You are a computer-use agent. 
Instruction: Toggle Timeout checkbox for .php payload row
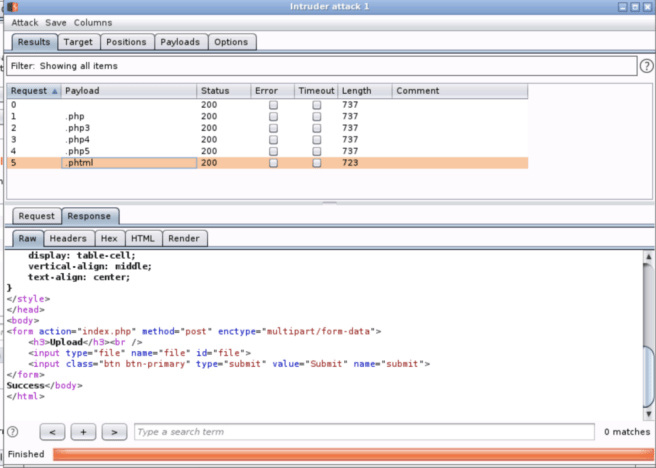pos(317,116)
